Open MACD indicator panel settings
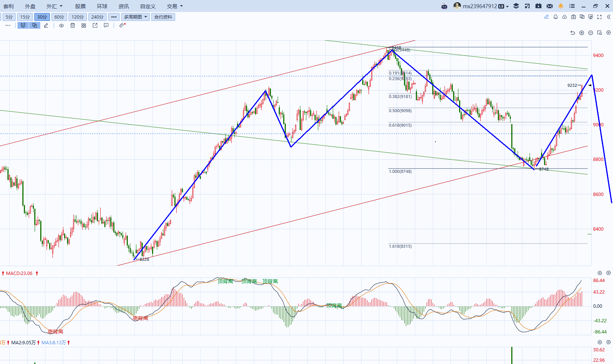The height and width of the screenshot is (364, 613). 609,273
